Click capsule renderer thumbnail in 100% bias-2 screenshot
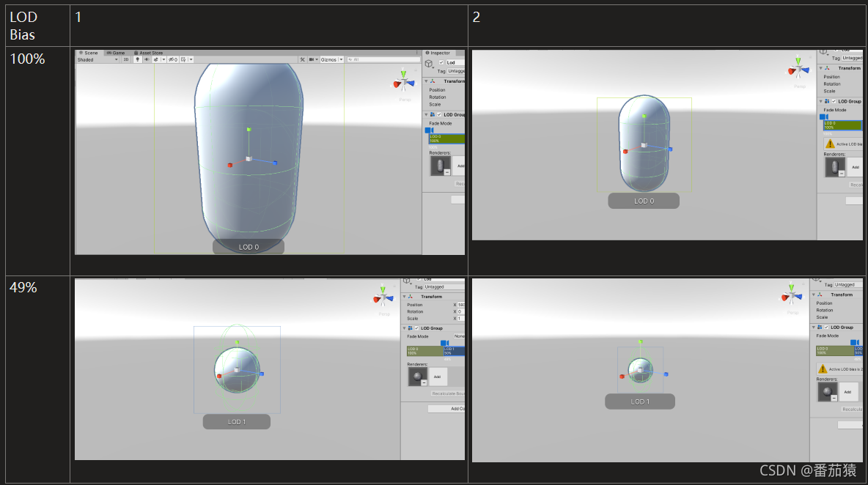This screenshot has height=485, width=868. pyautogui.click(x=835, y=167)
